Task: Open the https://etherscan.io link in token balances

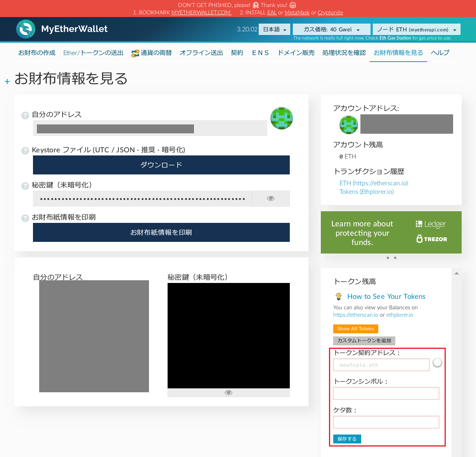Action: pyautogui.click(x=356, y=315)
